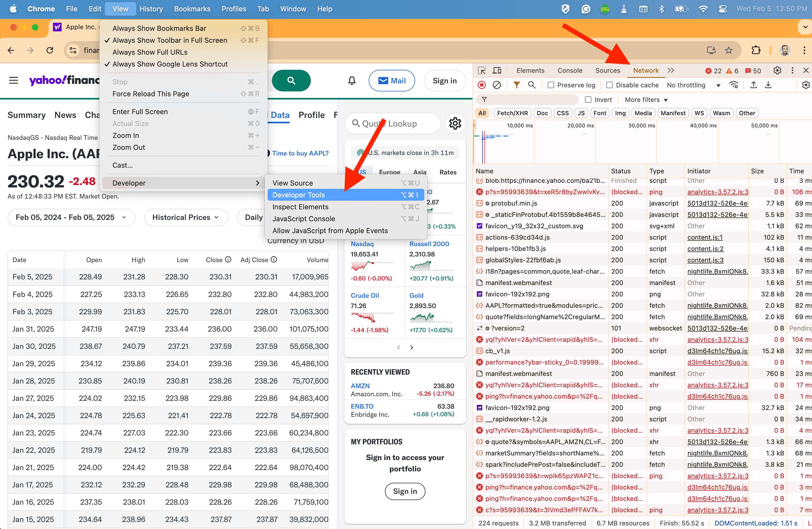Open Yahoo Finance hamburger menu
The width and height of the screenshot is (812, 529).
14,81
